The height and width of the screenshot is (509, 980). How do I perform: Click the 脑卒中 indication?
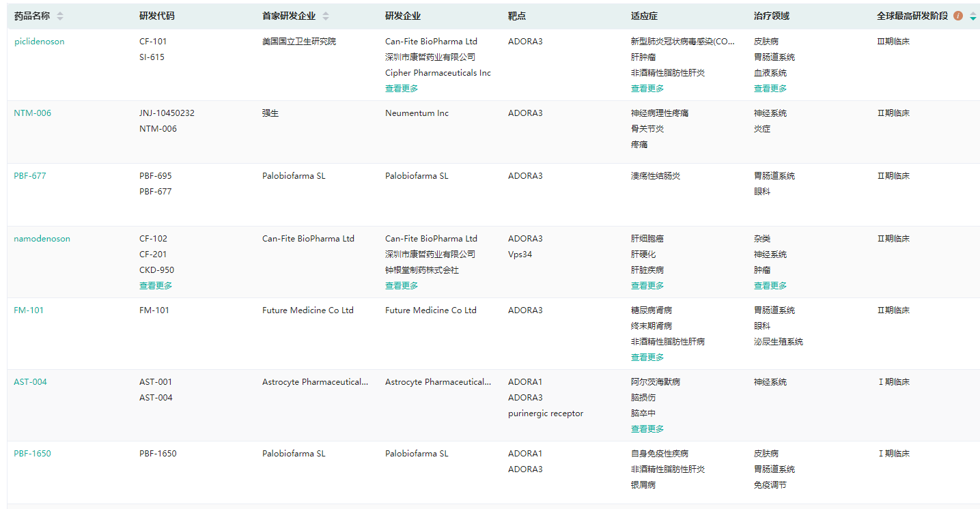643,413
